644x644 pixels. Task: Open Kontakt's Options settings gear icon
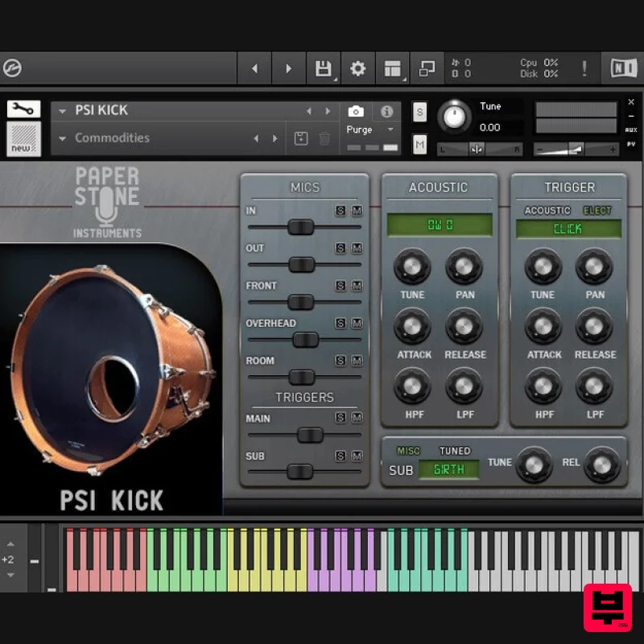pyautogui.click(x=357, y=68)
